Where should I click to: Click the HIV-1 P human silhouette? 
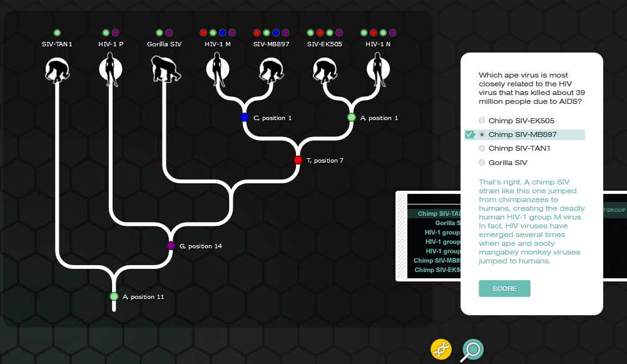[x=111, y=69]
